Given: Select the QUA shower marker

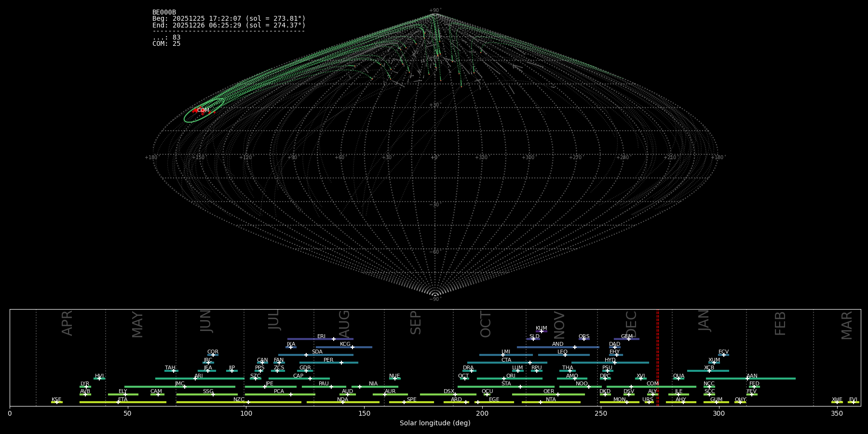Looking at the screenshot, I should point(678,379).
